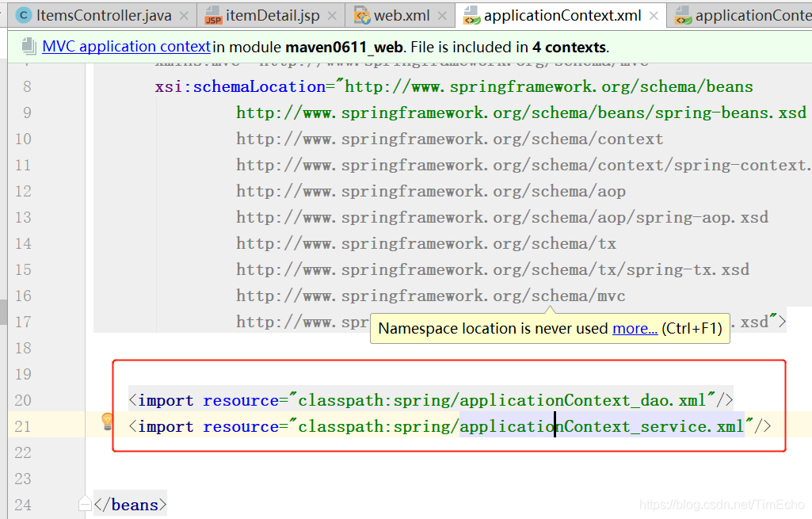Open the itemDetail.jsp tab
Viewport: 812px width, 519px height.
coord(273,16)
